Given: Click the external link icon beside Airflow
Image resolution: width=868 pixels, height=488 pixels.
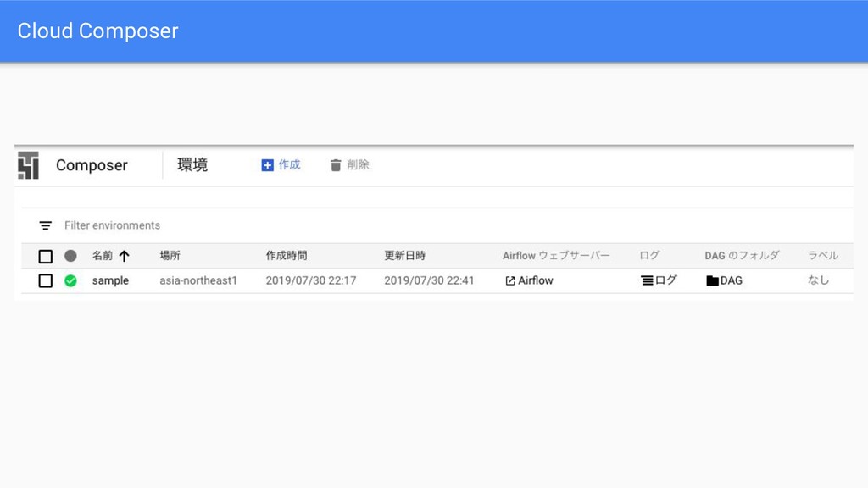Looking at the screenshot, I should 509,281.
